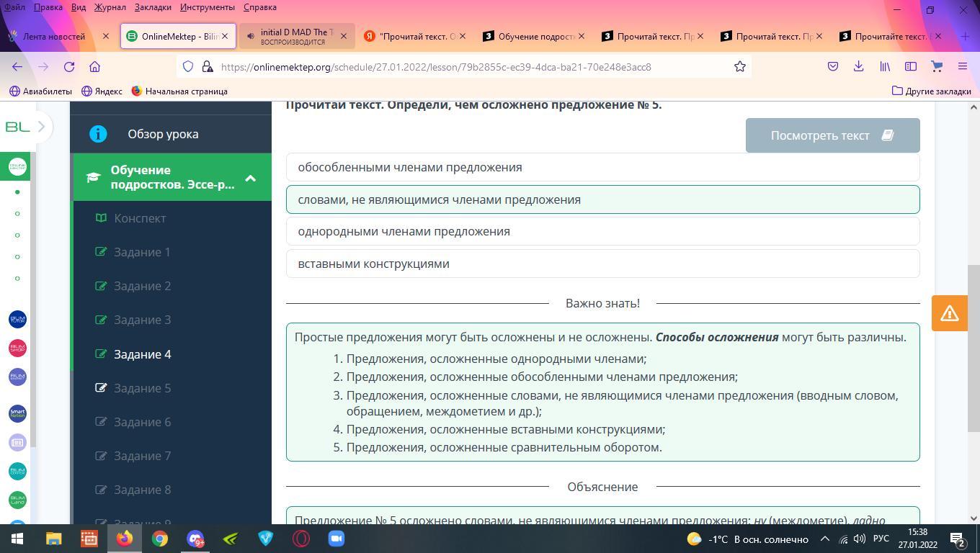Open Другие закладки folder
The width and height of the screenshot is (980, 553).
coord(932,91)
